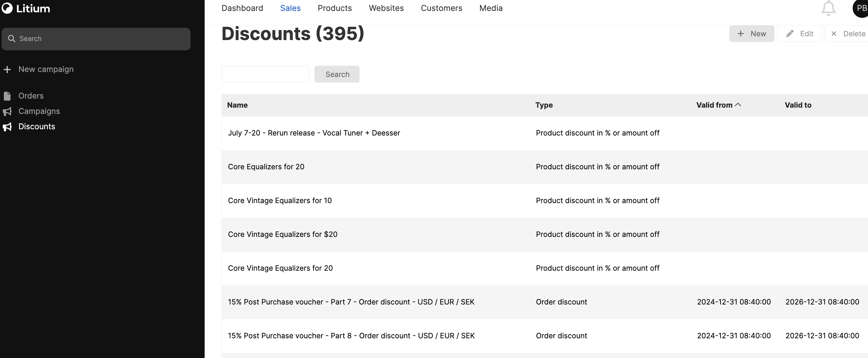
Task: Click the New discount button
Action: pyautogui.click(x=751, y=34)
